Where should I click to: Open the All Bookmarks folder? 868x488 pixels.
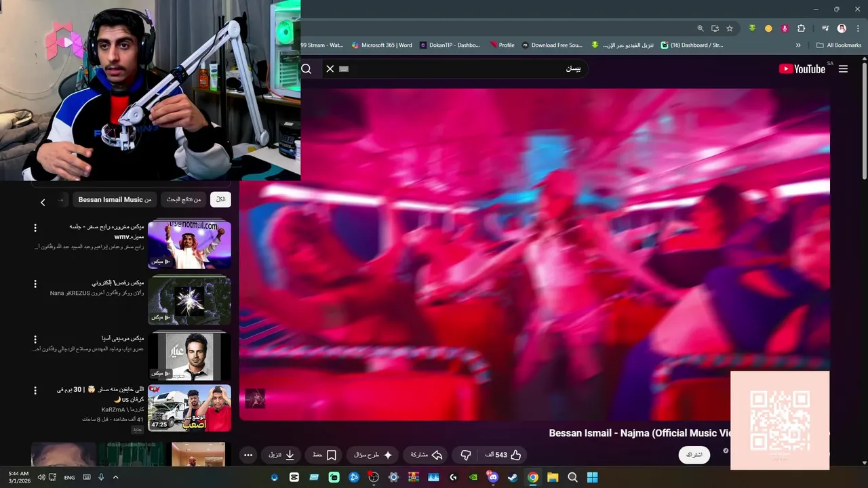(x=839, y=45)
